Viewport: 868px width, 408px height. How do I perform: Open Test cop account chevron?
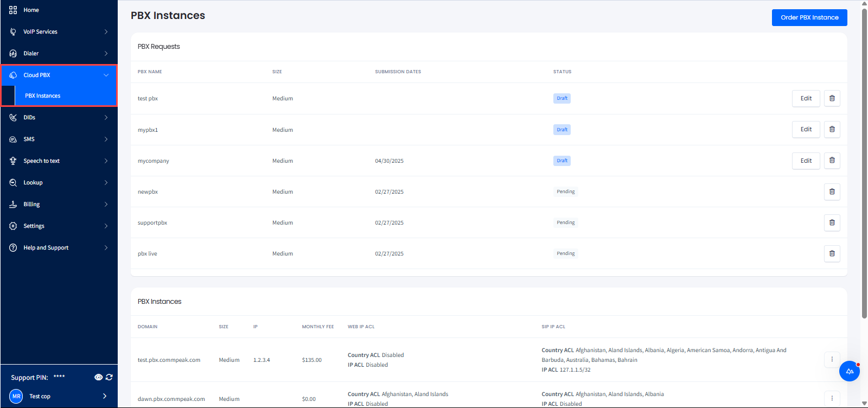[105, 396]
